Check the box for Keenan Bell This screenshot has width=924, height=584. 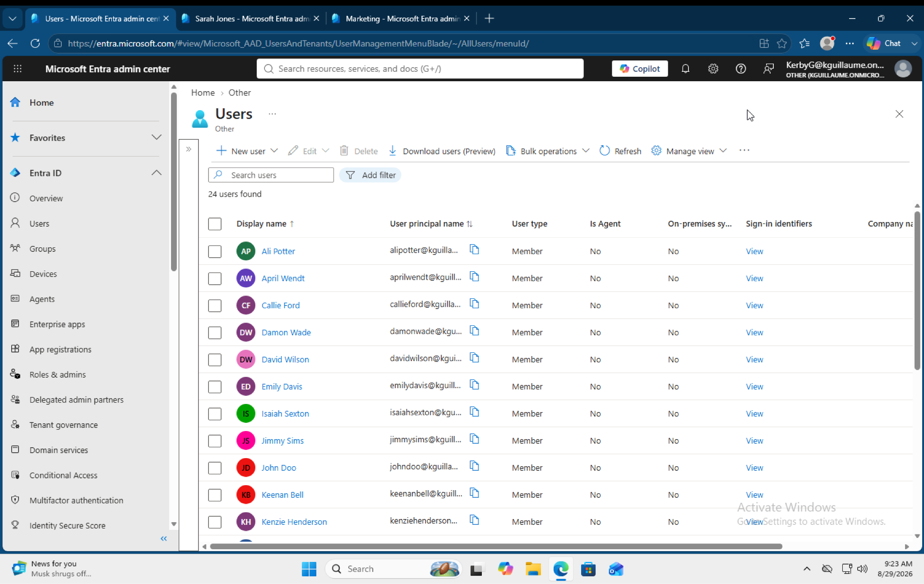tap(215, 495)
